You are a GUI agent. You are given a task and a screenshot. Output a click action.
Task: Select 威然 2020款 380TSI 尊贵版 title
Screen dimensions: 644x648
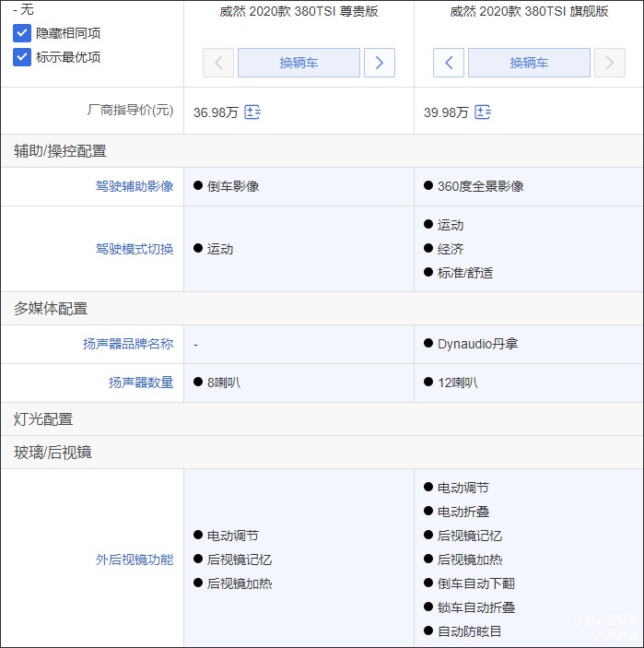299,12
